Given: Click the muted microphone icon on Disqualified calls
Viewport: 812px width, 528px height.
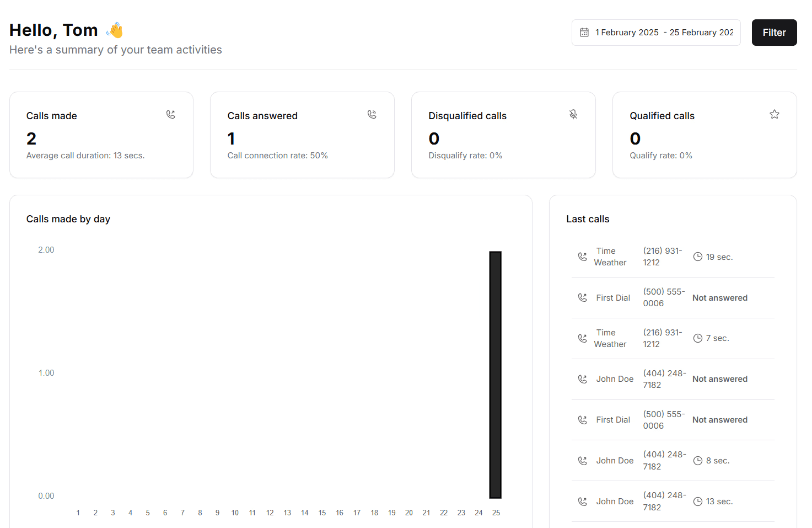Looking at the screenshot, I should point(573,114).
